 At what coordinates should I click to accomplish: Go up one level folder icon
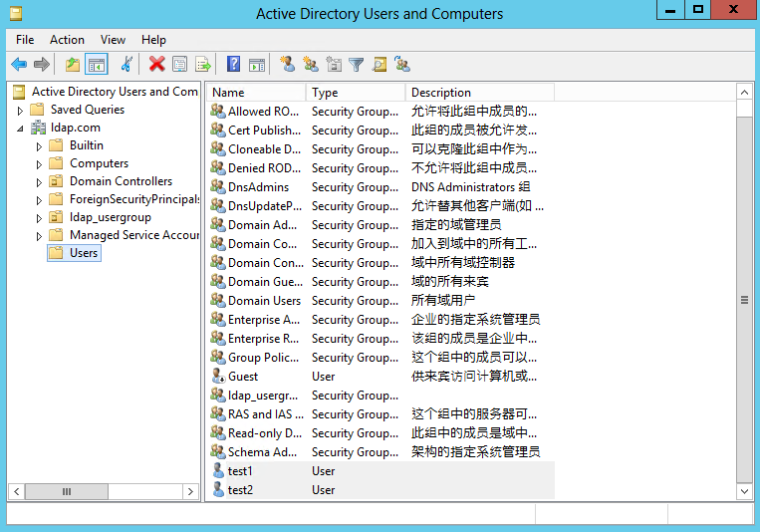(x=73, y=64)
